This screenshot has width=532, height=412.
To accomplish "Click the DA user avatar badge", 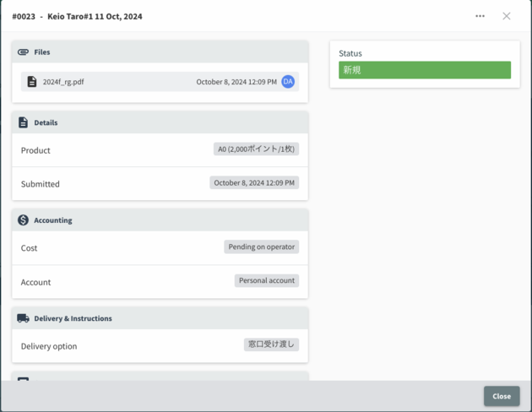I will tap(288, 82).
